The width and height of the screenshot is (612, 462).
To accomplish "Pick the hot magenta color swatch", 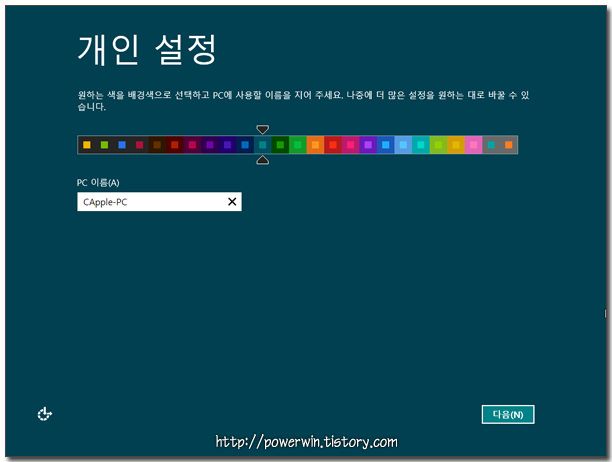I will coord(350,145).
